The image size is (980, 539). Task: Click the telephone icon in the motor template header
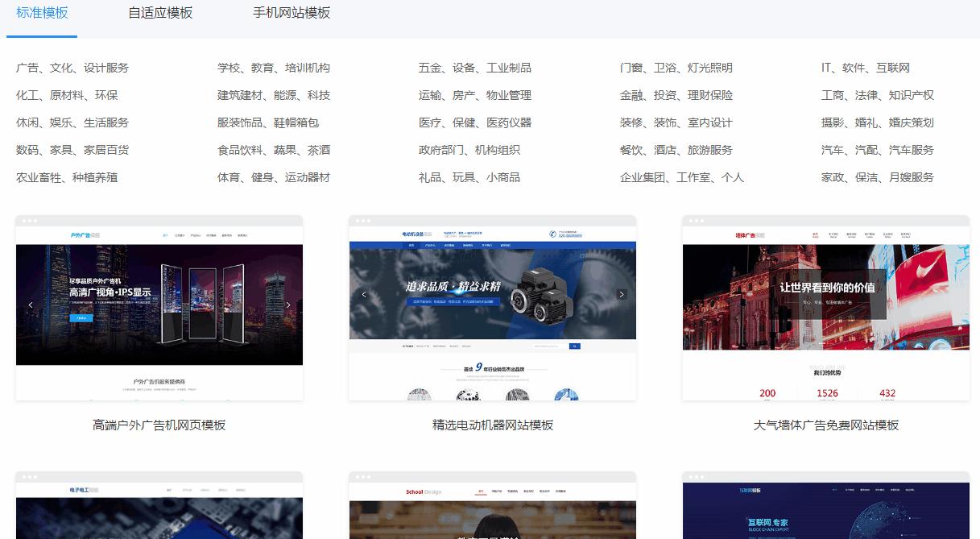[x=552, y=234]
